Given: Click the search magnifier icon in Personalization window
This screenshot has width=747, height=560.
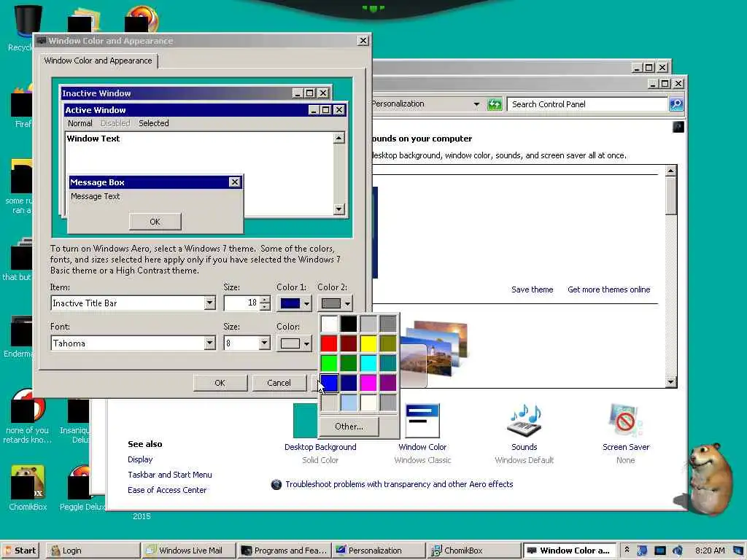Looking at the screenshot, I should coord(676,104).
